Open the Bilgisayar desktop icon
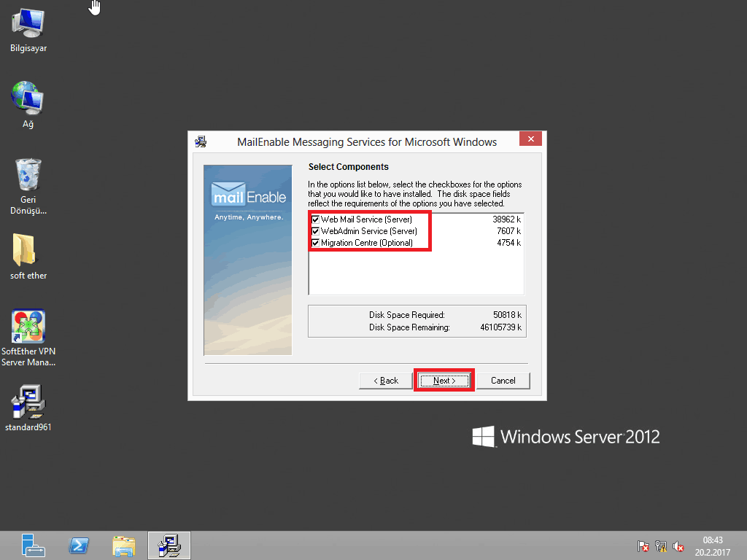 click(x=28, y=30)
